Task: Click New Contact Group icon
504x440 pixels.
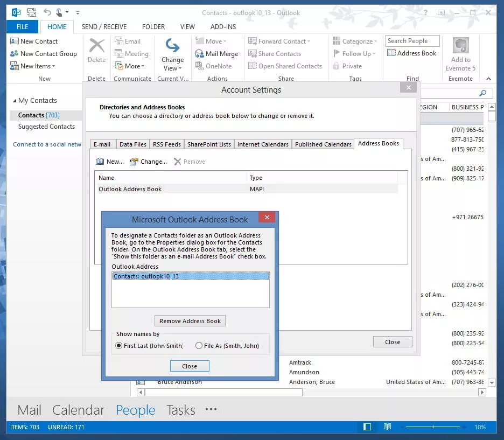Action: click(14, 54)
